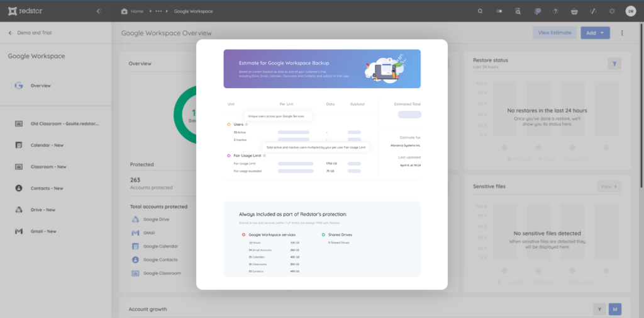Open Gmail - New sidebar item
Screen dimensions: 644x318
[x=43, y=231]
